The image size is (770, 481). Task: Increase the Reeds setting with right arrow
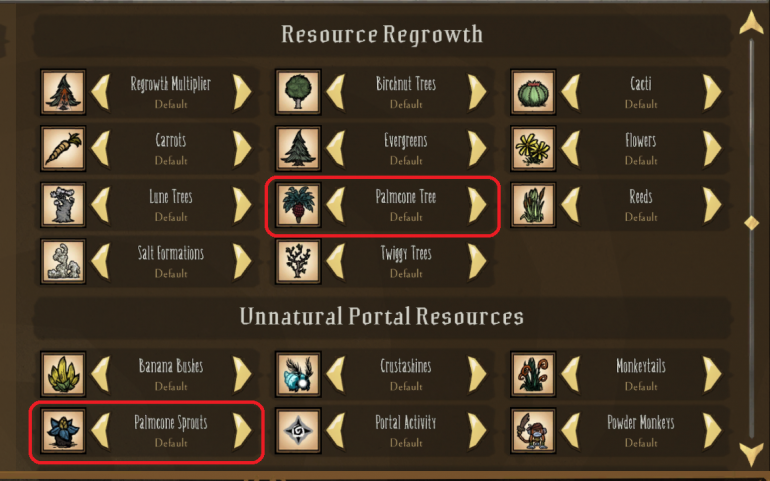tap(712, 204)
